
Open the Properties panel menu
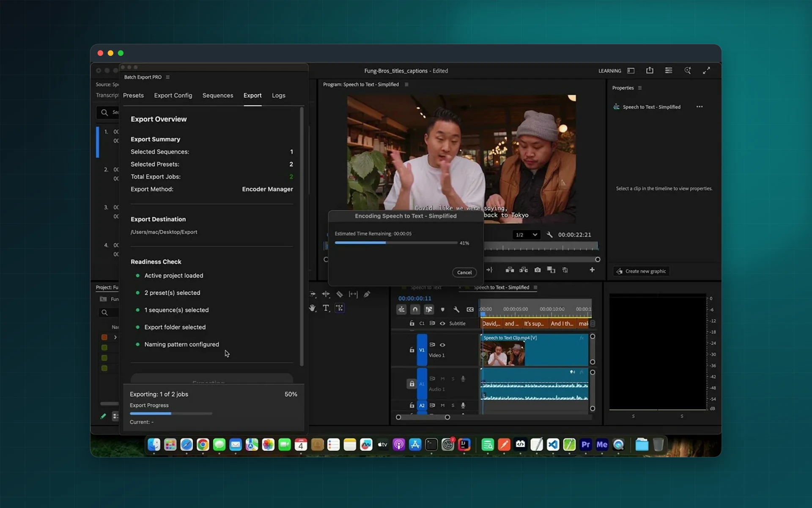[640, 88]
